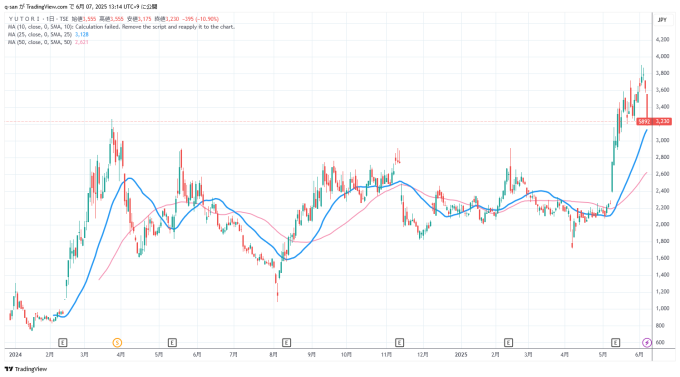The height and width of the screenshot is (377, 680).
Task: Click the 2025 label on time axis
Action: click(x=461, y=354)
